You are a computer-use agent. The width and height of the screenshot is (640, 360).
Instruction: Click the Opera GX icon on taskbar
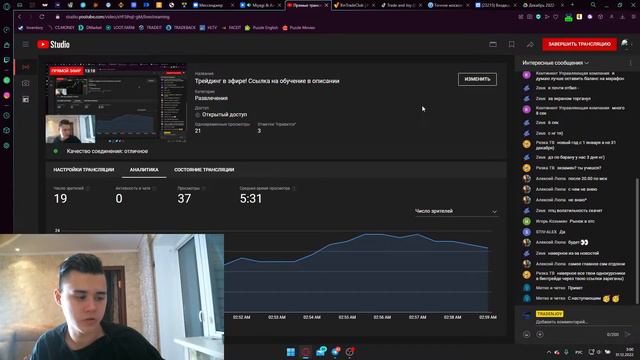[305, 352]
